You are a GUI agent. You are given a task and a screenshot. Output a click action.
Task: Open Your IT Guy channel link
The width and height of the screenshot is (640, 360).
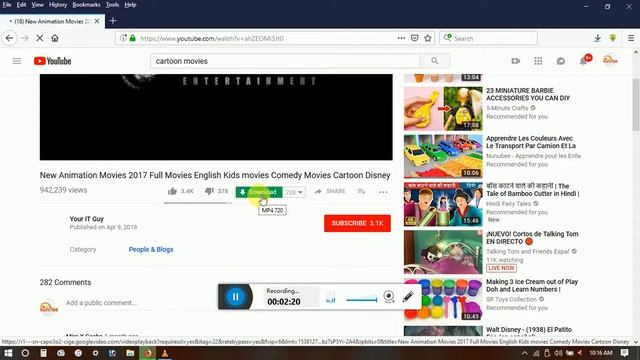87,219
